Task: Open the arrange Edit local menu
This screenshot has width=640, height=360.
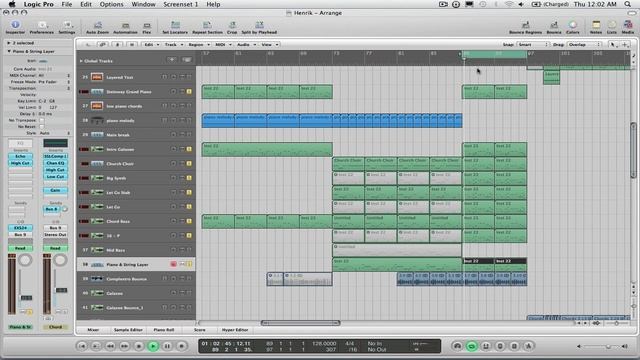Action: point(151,44)
